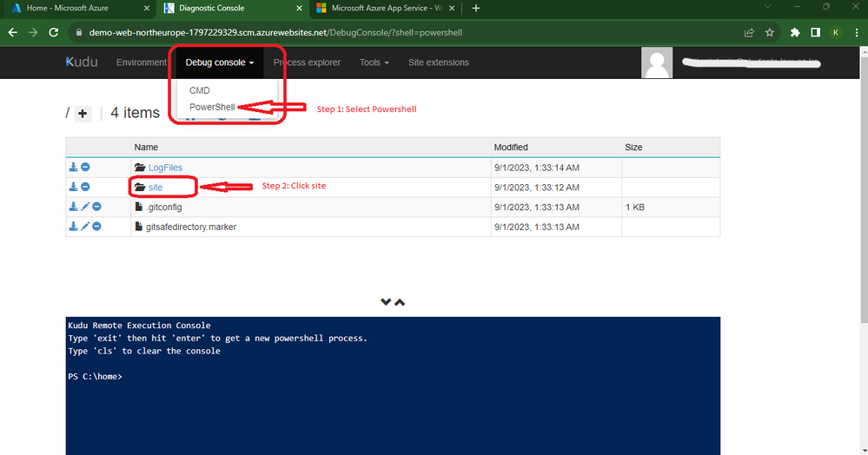Delete the .gitconfig file
This screenshot has height=455, width=868.
tap(96, 207)
